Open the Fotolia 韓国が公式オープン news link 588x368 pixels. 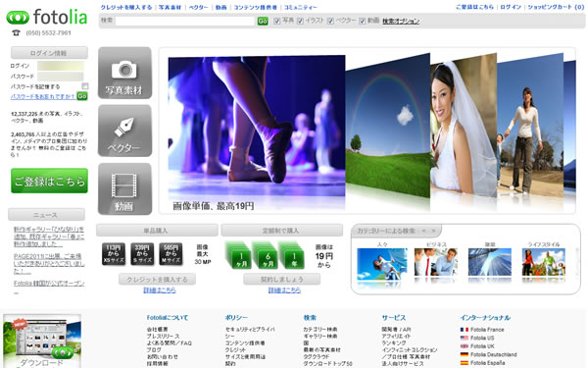click(49, 284)
